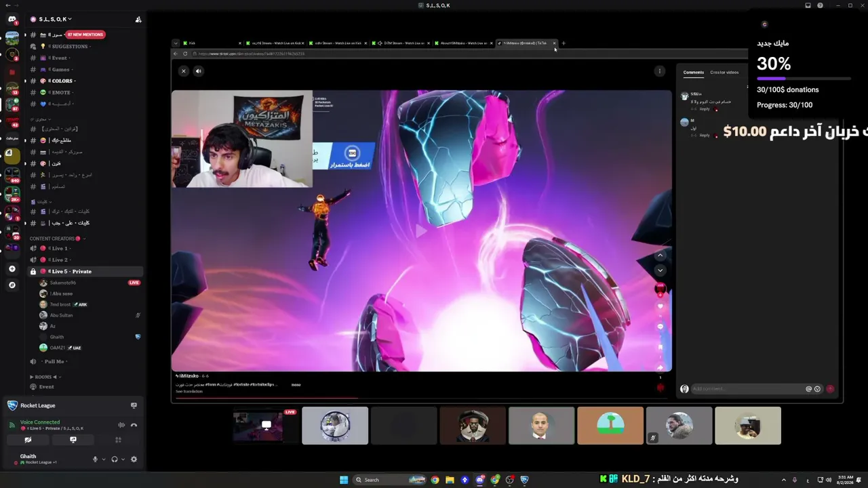The image size is (868, 488).
Task: Open the TikTok video more options menu
Action: coord(659,70)
